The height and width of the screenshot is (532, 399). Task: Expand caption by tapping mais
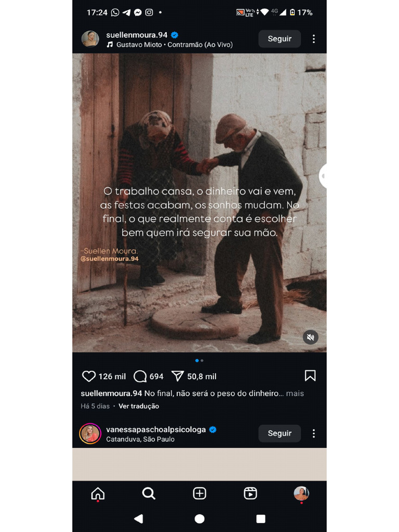295,394
